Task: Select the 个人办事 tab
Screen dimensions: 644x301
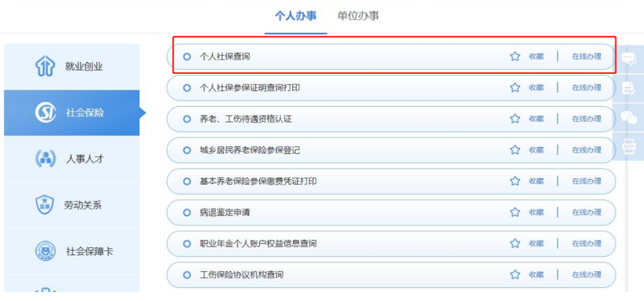Action: pos(296,16)
